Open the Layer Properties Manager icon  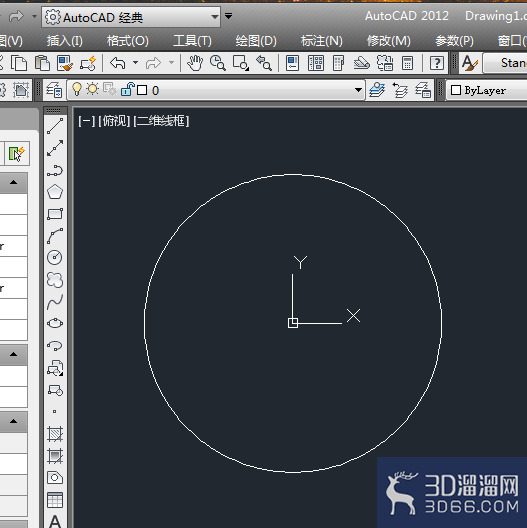[54, 90]
